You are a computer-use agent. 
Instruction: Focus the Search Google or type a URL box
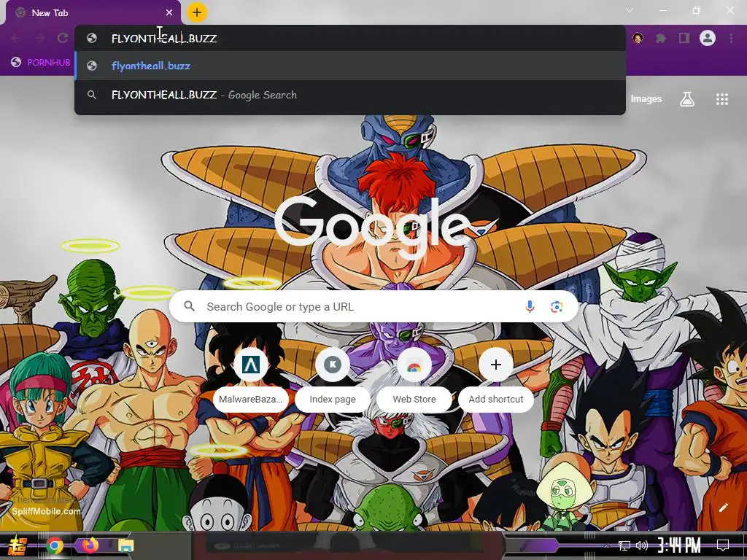point(374,307)
